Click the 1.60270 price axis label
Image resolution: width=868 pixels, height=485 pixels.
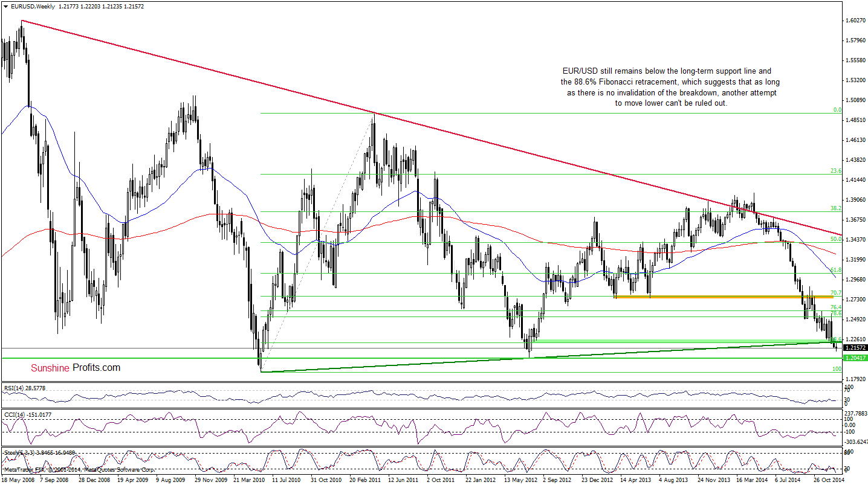point(855,21)
